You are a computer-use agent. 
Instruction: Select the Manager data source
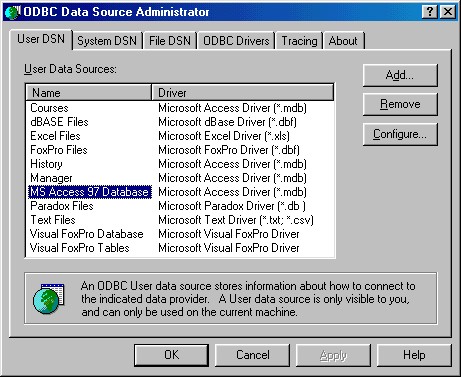point(51,178)
